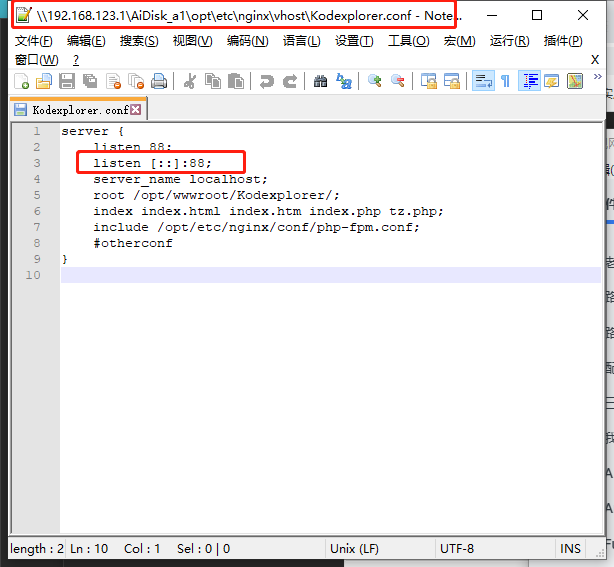Image resolution: width=614 pixels, height=567 pixels.
Task: Toggle word wrap in the toolbar
Action: pyautogui.click(x=482, y=82)
